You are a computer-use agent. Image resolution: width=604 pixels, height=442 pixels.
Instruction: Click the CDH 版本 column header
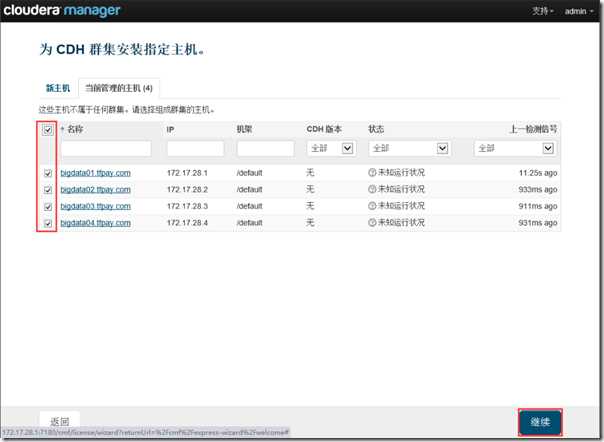point(324,129)
